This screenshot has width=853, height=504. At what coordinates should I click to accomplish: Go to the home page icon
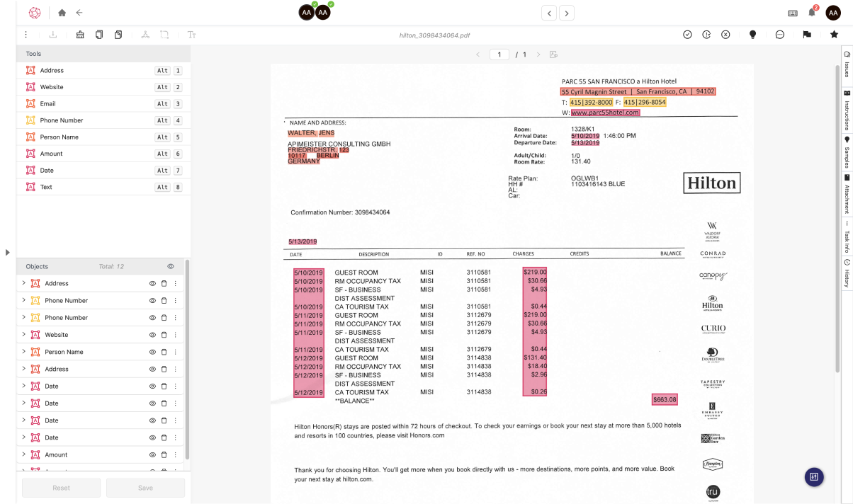[x=62, y=13]
